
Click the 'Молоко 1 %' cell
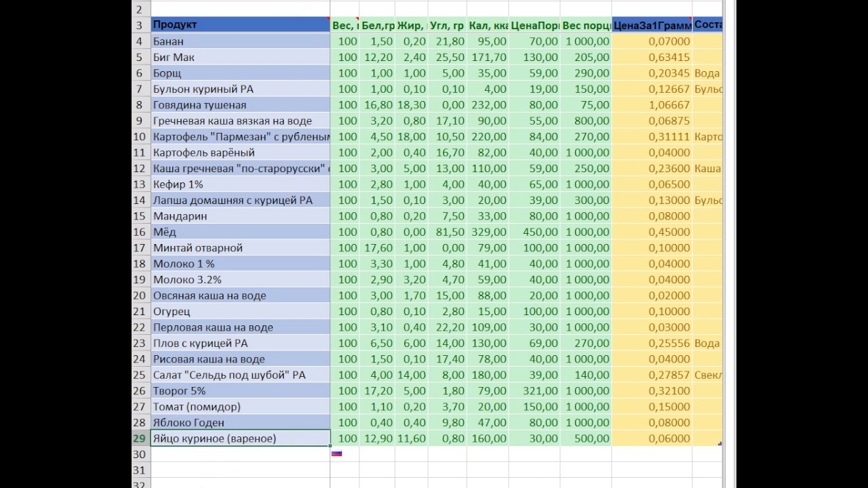click(x=240, y=264)
